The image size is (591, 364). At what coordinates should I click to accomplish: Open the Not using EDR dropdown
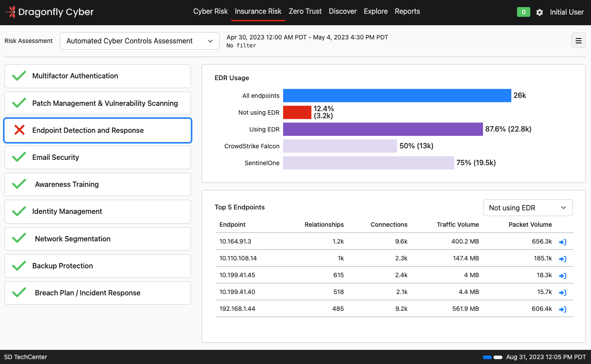point(527,208)
